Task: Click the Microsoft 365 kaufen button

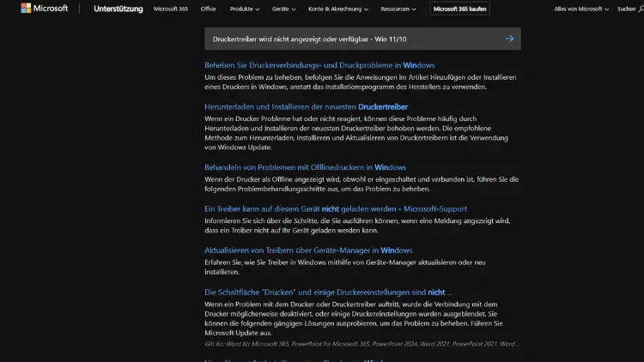Action: pos(459,9)
